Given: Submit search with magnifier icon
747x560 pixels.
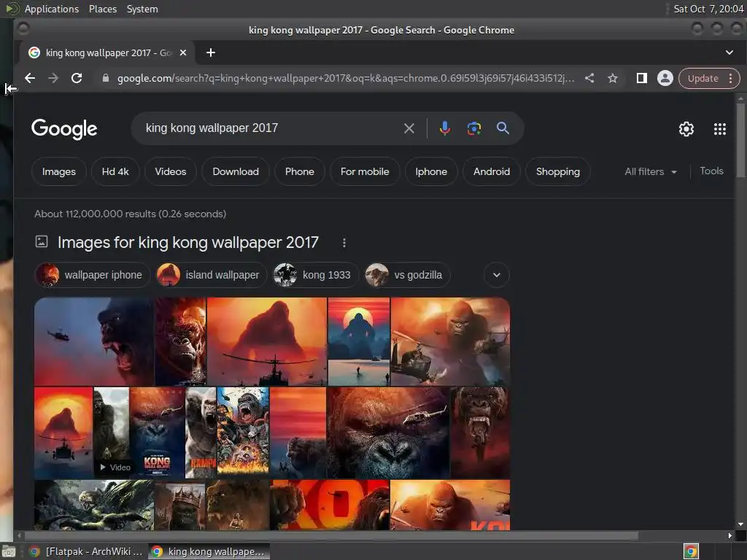Looking at the screenshot, I should (503, 128).
